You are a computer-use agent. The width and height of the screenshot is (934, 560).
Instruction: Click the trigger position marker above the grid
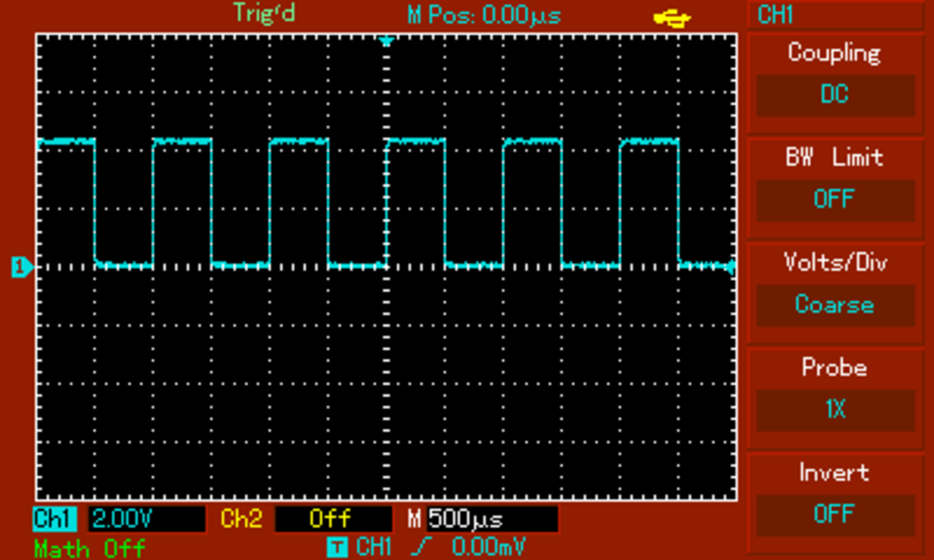click(x=387, y=39)
